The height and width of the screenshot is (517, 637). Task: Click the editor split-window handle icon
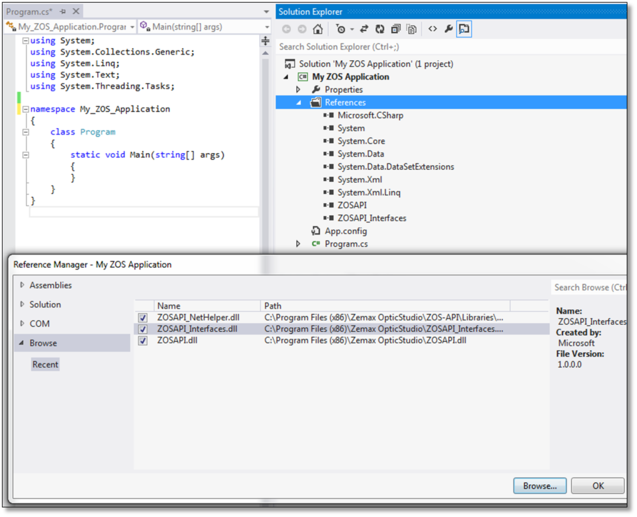[x=265, y=41]
